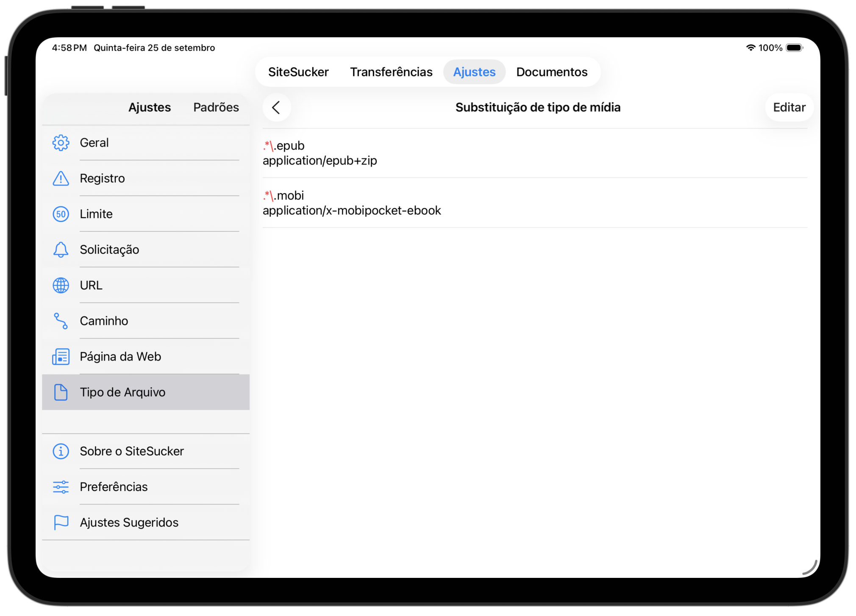Screen dimensions: 856x616
Task: Click the Geral gear icon
Action: [61, 143]
